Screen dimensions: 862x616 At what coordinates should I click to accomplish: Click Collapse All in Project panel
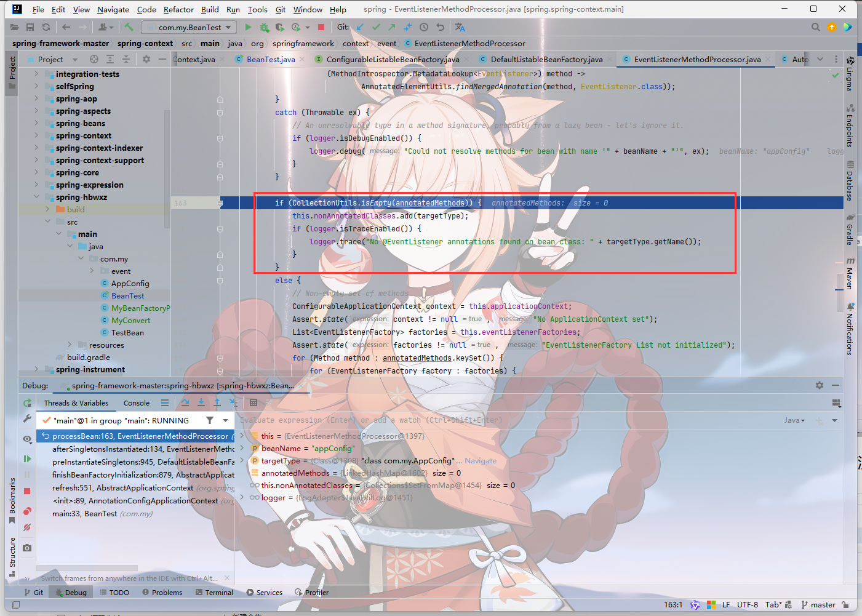click(x=126, y=59)
